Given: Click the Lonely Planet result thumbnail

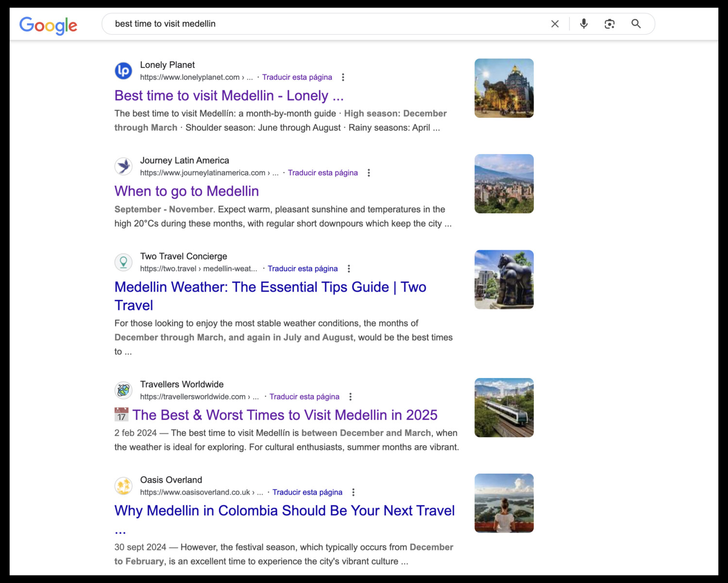Looking at the screenshot, I should tap(504, 88).
